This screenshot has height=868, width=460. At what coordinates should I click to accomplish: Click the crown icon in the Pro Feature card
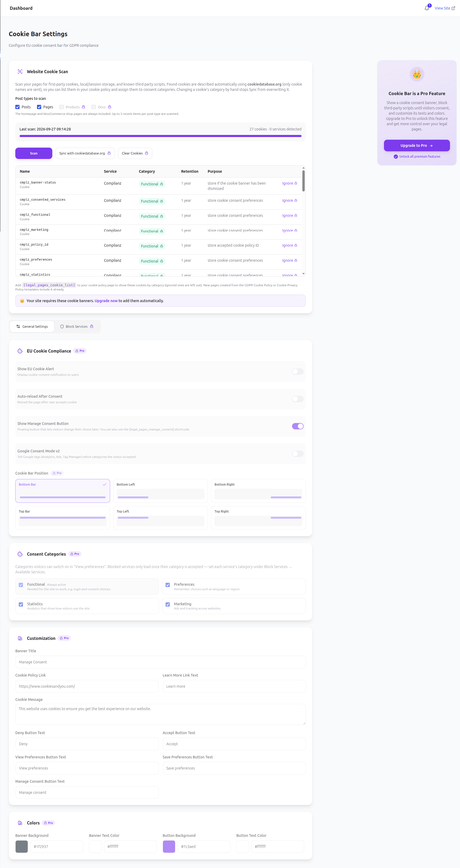[x=416, y=74]
